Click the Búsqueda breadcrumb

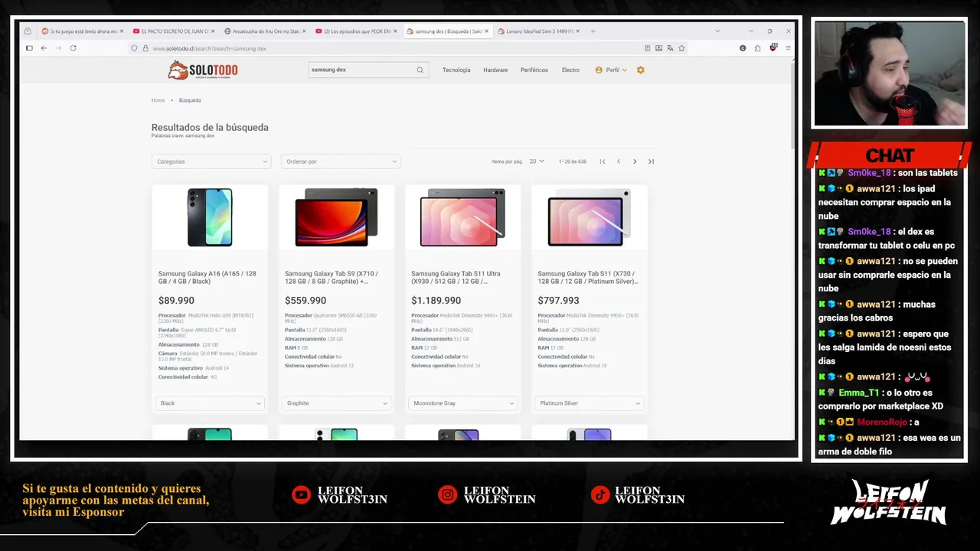[x=190, y=100]
